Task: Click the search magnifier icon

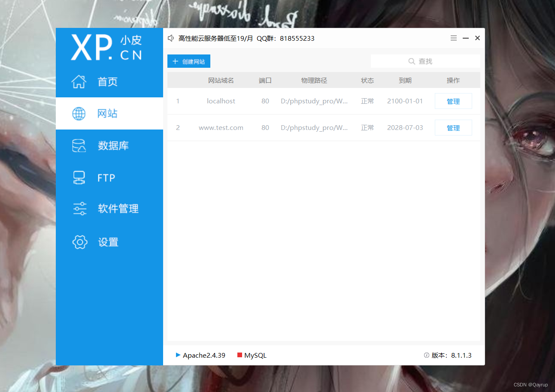Action: point(412,61)
